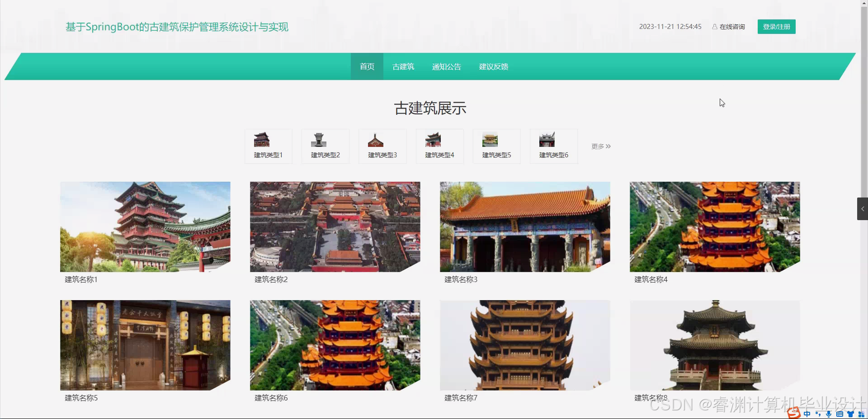
Task: Open the 古建筑 menu item
Action: pyautogui.click(x=403, y=66)
